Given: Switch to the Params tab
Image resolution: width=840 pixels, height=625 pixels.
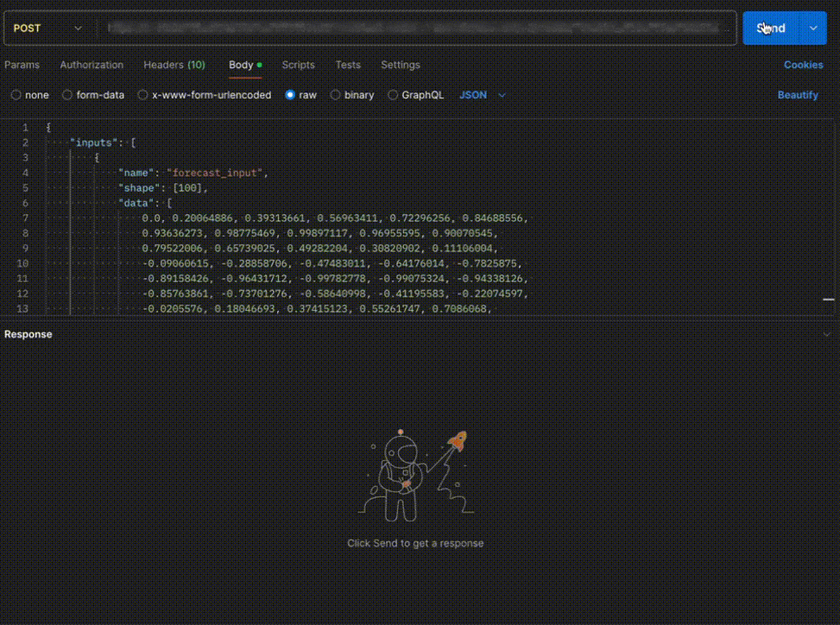Looking at the screenshot, I should pyautogui.click(x=22, y=65).
